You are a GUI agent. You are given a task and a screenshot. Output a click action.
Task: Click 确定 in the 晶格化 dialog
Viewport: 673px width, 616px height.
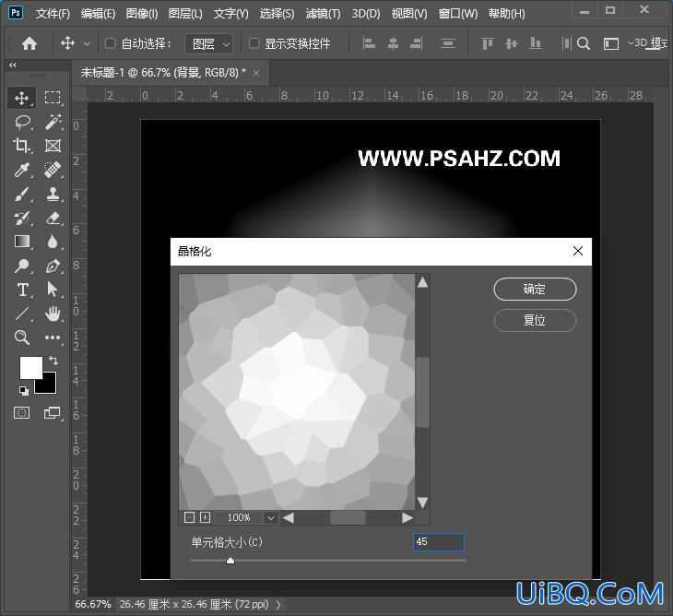(x=535, y=289)
